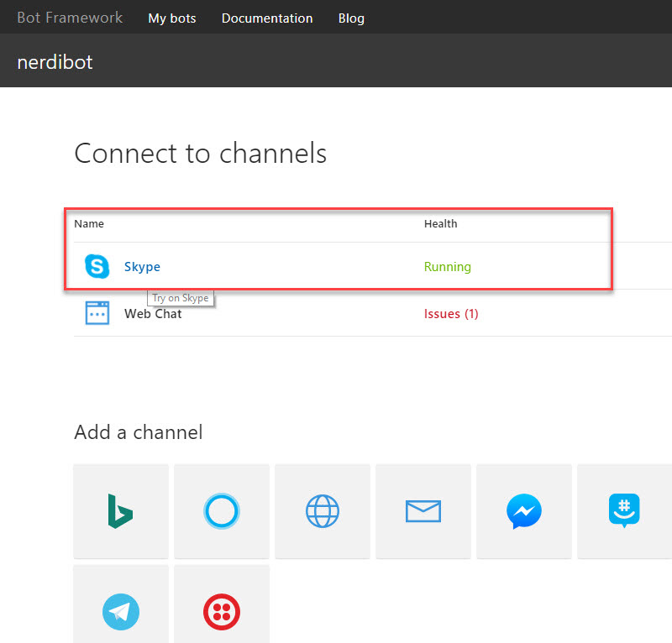Image resolution: width=672 pixels, height=643 pixels.
Task: View Issues (1) for Web Chat
Action: tap(451, 314)
